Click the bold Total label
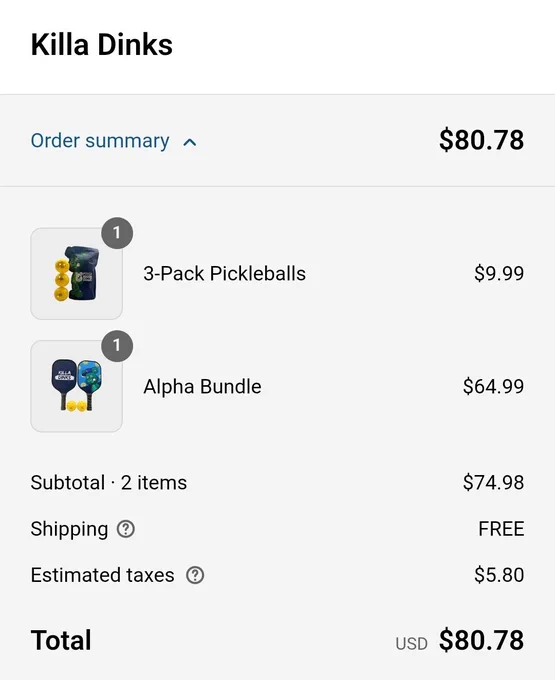The width and height of the screenshot is (555, 680). pos(61,640)
